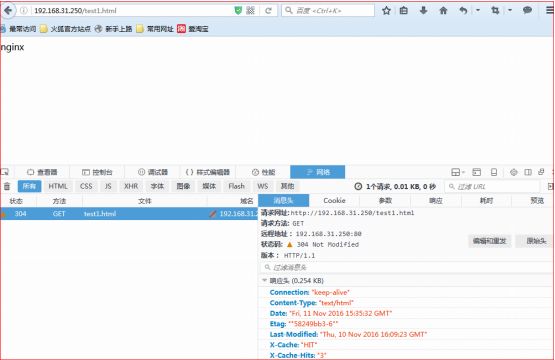
Task: Switch to the Cookie details tab
Action: coord(334,201)
